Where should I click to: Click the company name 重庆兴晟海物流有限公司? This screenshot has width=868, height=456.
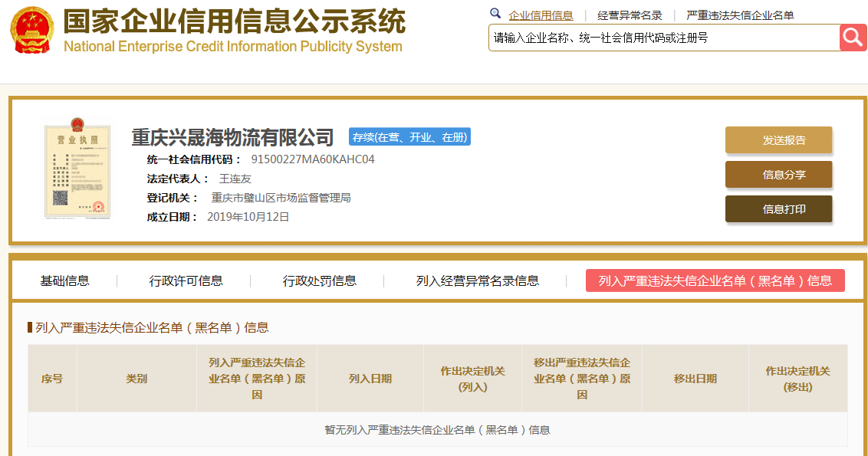232,137
